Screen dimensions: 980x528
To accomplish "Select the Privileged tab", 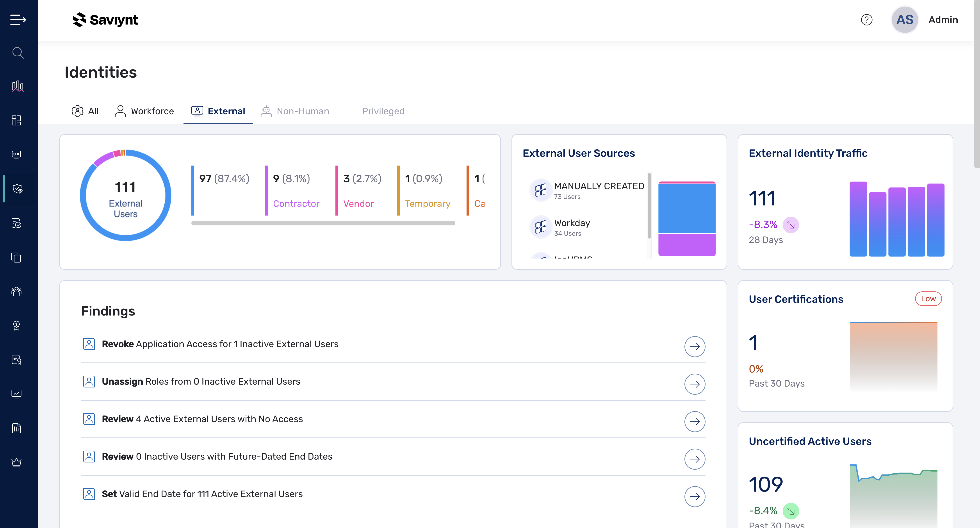I will [383, 111].
